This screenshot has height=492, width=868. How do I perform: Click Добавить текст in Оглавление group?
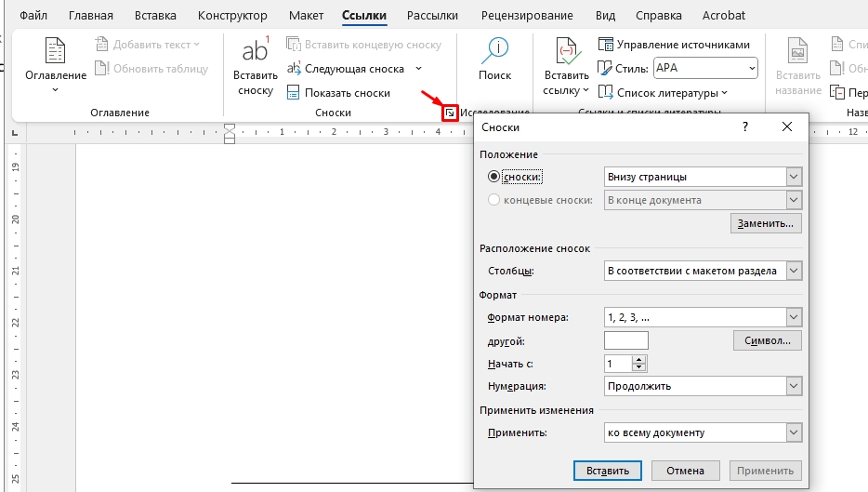[147, 45]
